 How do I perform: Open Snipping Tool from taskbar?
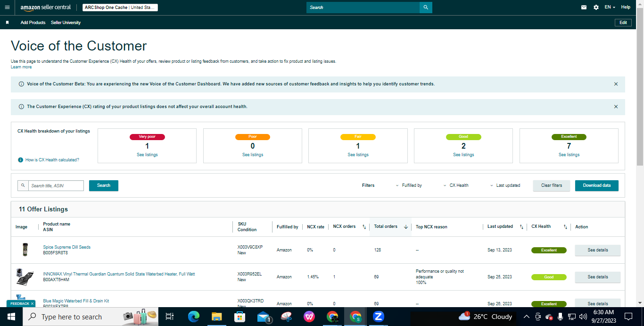[286, 317]
